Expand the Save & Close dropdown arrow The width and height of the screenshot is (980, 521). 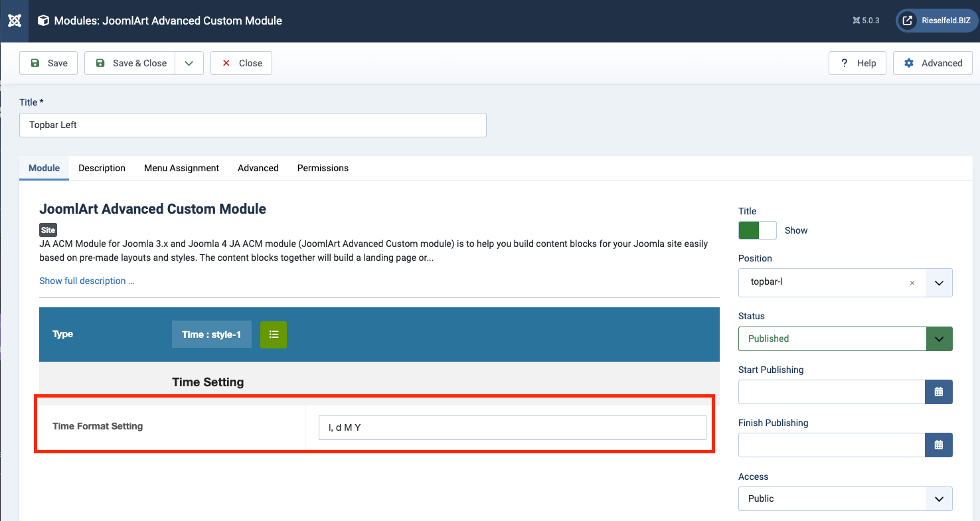(189, 63)
